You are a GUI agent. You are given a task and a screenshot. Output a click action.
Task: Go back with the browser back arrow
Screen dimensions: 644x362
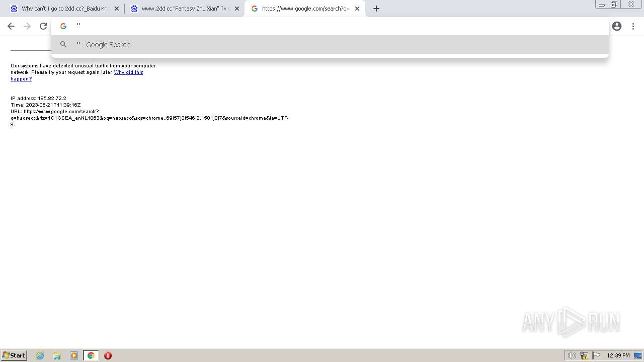(x=11, y=26)
